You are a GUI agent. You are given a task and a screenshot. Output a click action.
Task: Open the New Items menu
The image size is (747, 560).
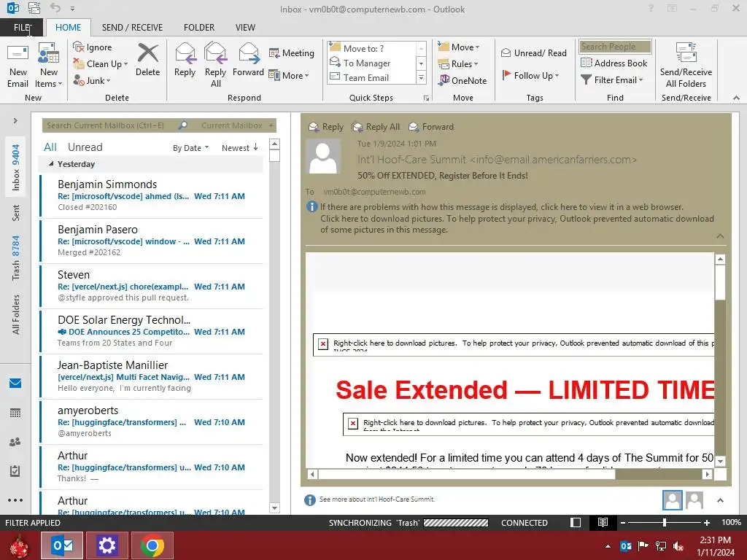tap(49, 66)
